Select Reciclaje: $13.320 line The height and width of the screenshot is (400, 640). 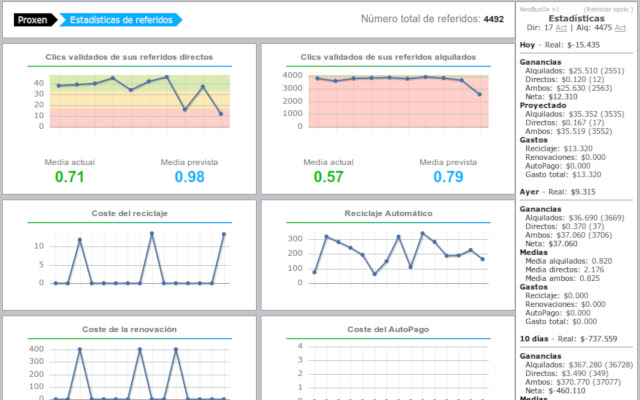pyautogui.click(x=559, y=149)
